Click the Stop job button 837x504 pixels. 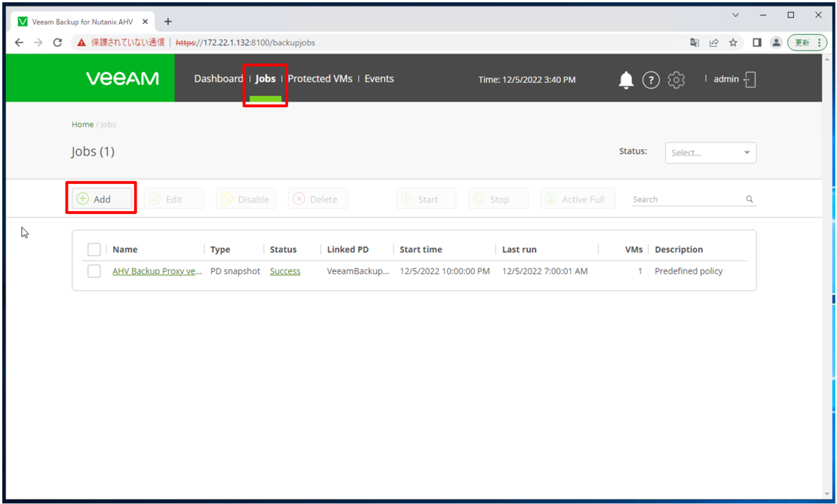(x=498, y=199)
